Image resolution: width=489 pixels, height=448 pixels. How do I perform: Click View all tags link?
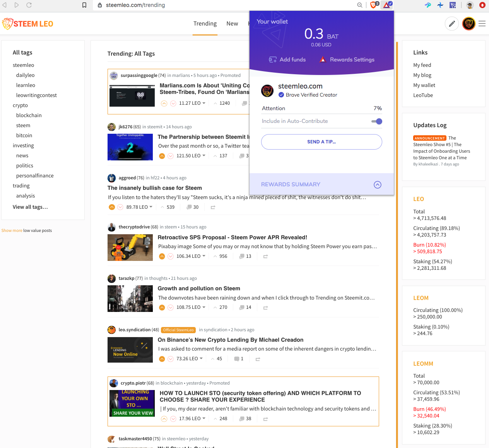click(x=30, y=207)
